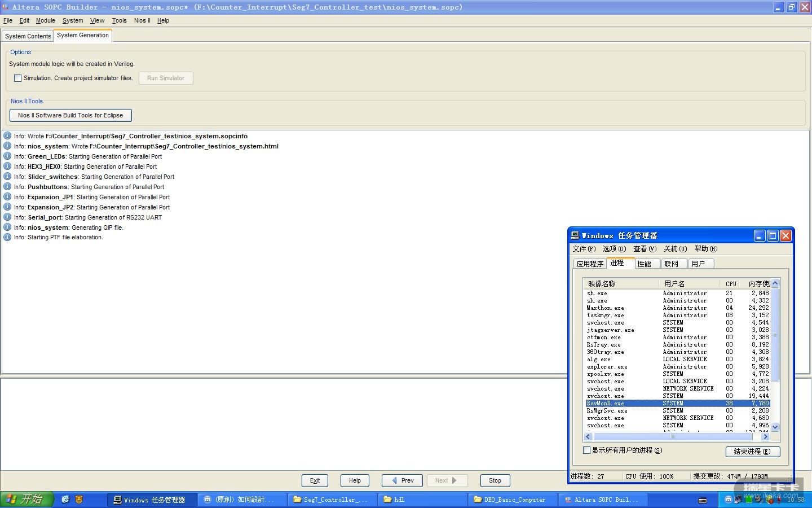
Task: Sort processes by clicking the CPU column header
Action: pyautogui.click(x=731, y=283)
